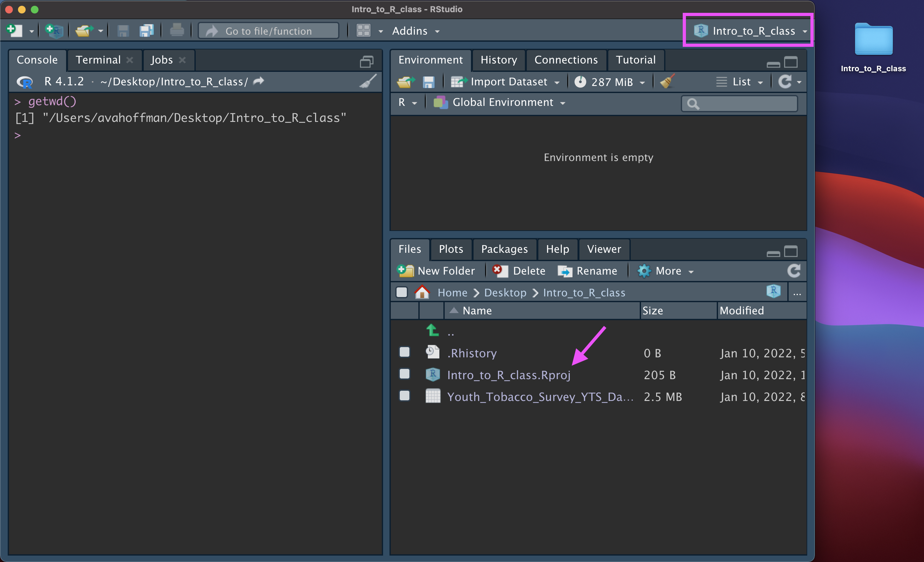Open the Intro_to_R_class project dropdown
Viewport: 924px width, 562px height.
click(748, 31)
